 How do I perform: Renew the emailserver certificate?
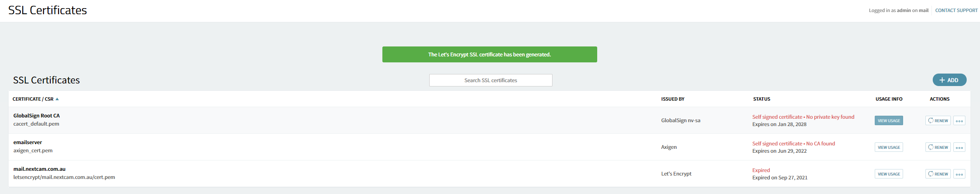tap(938, 148)
